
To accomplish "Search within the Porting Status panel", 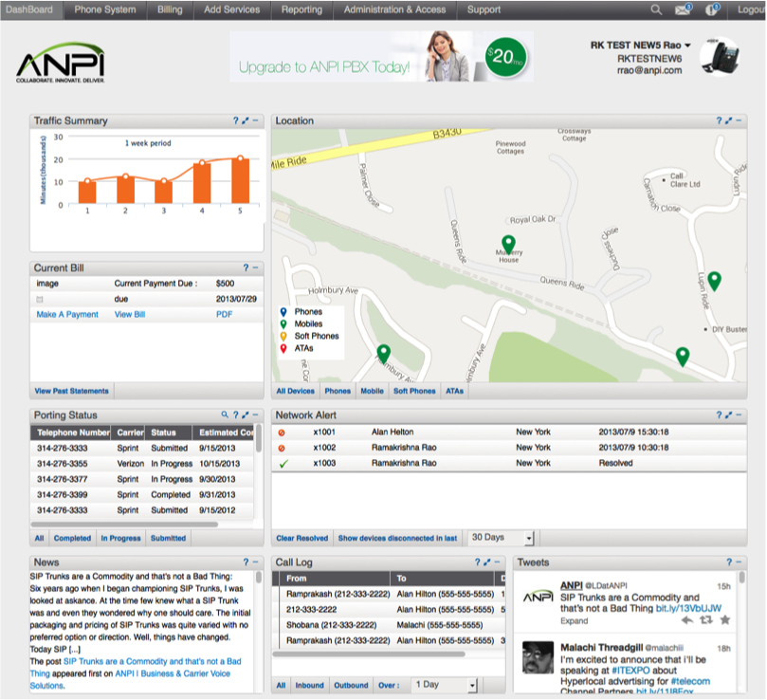I will (225, 414).
